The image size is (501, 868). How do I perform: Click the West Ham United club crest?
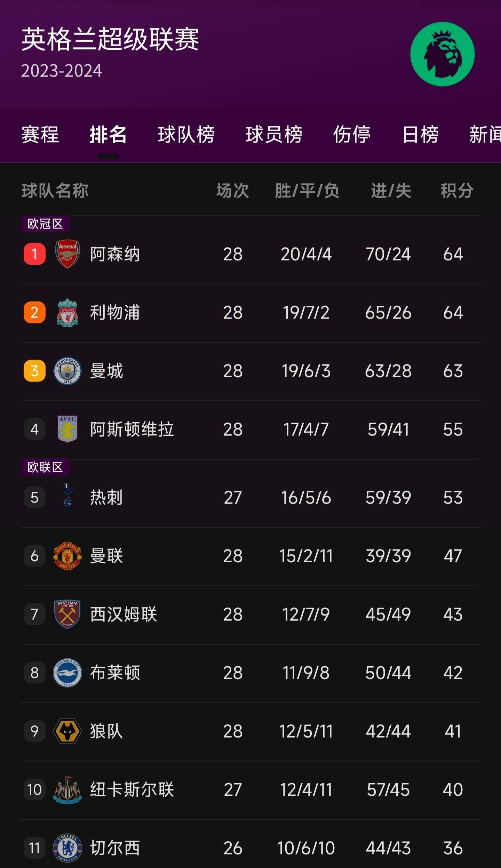point(67,615)
